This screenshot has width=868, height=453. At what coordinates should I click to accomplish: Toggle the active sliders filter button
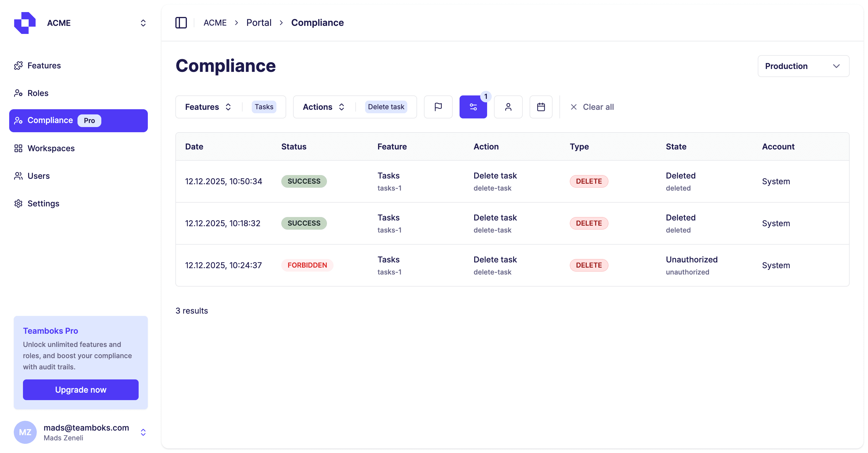coord(473,107)
